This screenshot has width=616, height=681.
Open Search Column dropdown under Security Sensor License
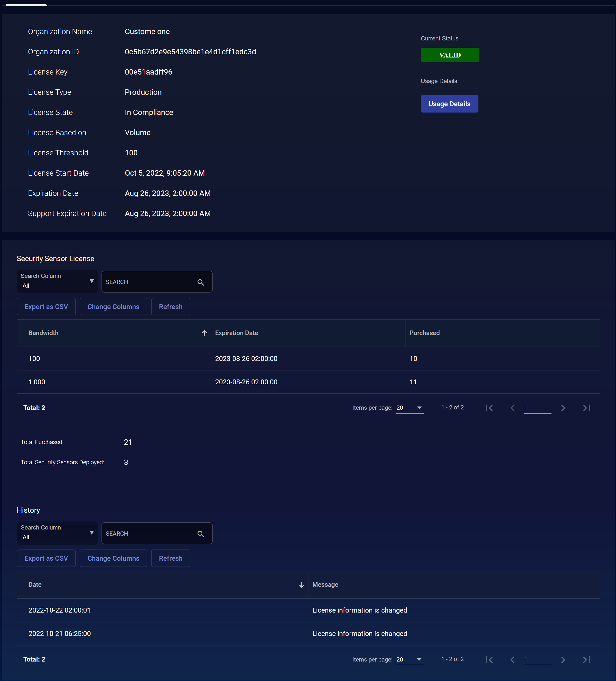(x=57, y=281)
